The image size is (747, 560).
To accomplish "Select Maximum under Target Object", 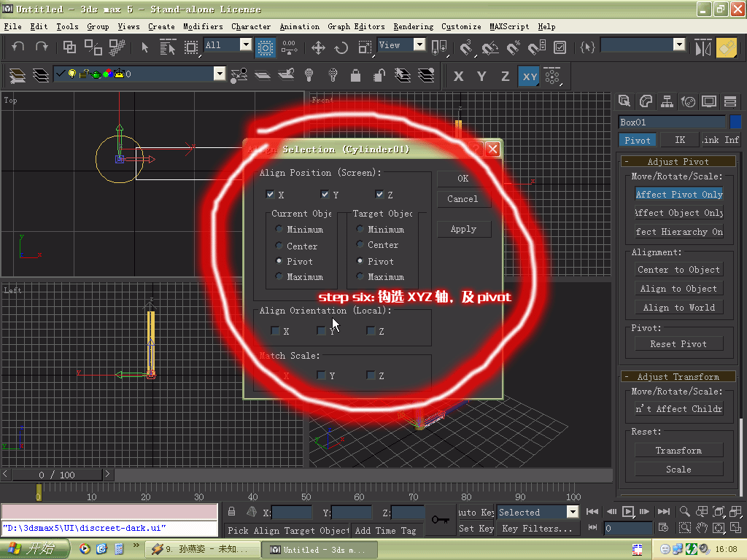I will pos(360,276).
